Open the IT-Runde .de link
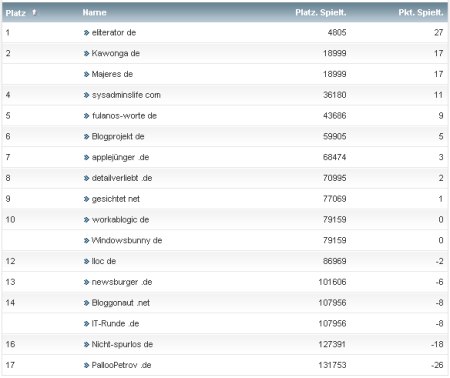Image resolution: width=450 pixels, height=378 pixels. click(115, 324)
